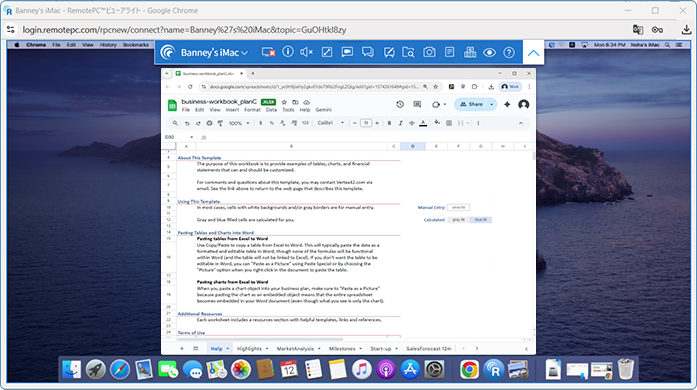This screenshot has height=390, width=697.
Task: Open the text chat icon in RemotePC toolbar
Action: pos(368,52)
